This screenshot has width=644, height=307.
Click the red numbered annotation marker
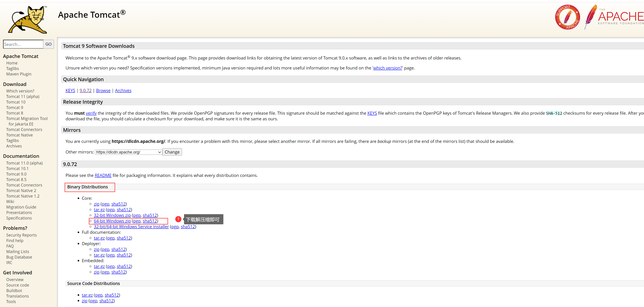[x=178, y=219]
